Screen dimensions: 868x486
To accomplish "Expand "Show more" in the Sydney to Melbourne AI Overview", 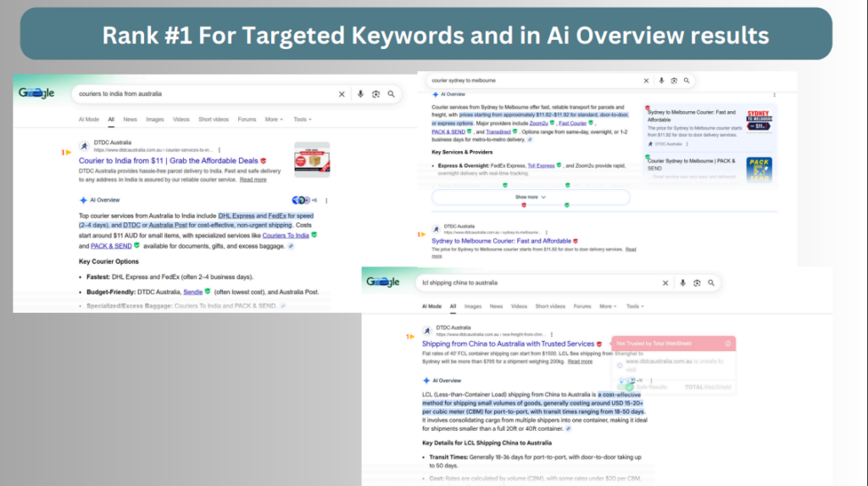I will [x=531, y=197].
